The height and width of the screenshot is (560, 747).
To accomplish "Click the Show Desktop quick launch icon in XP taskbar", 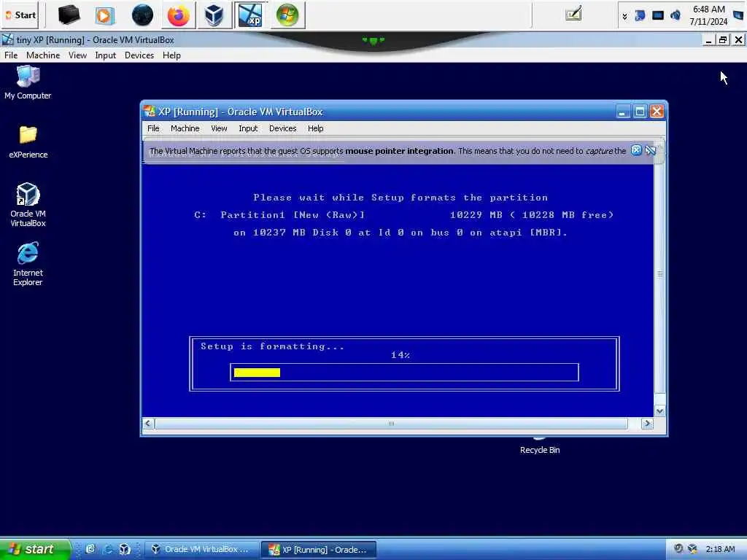I will (x=90, y=549).
